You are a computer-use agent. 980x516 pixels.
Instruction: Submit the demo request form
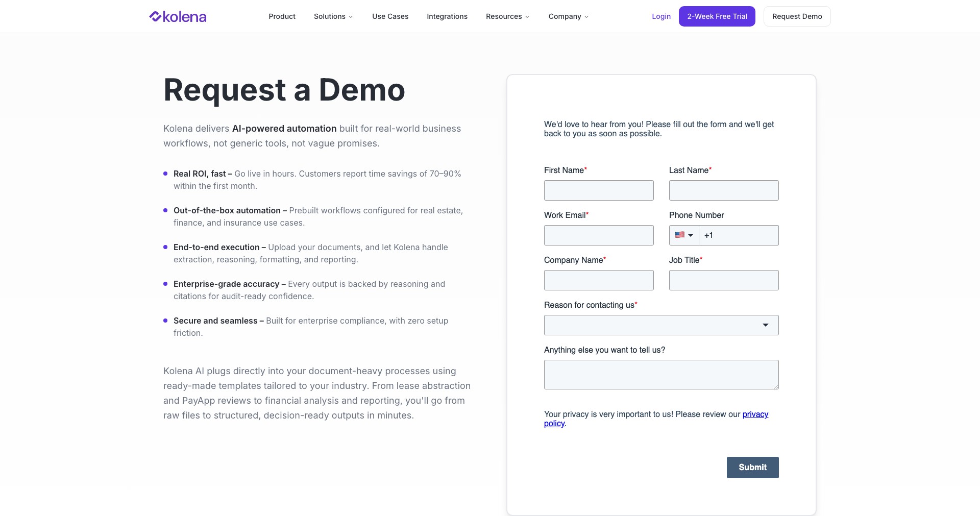coord(752,468)
